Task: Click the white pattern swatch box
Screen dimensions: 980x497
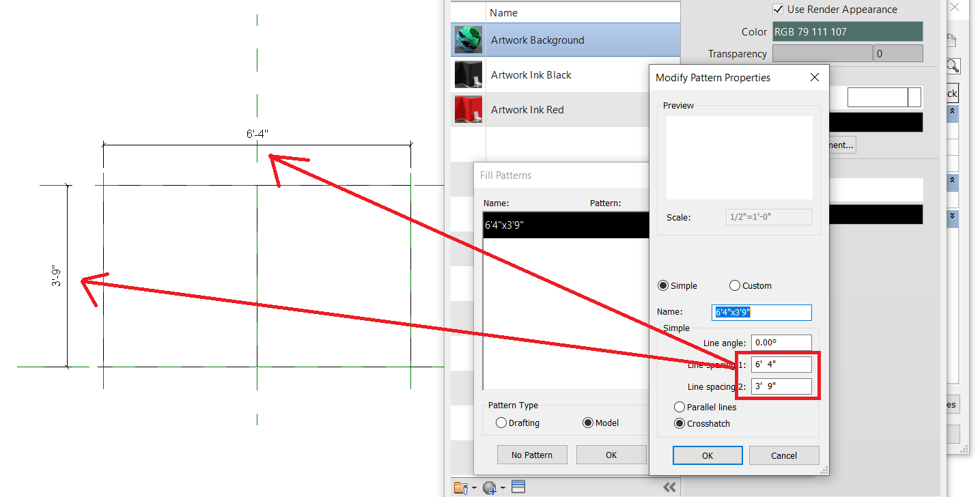Action: point(884,98)
